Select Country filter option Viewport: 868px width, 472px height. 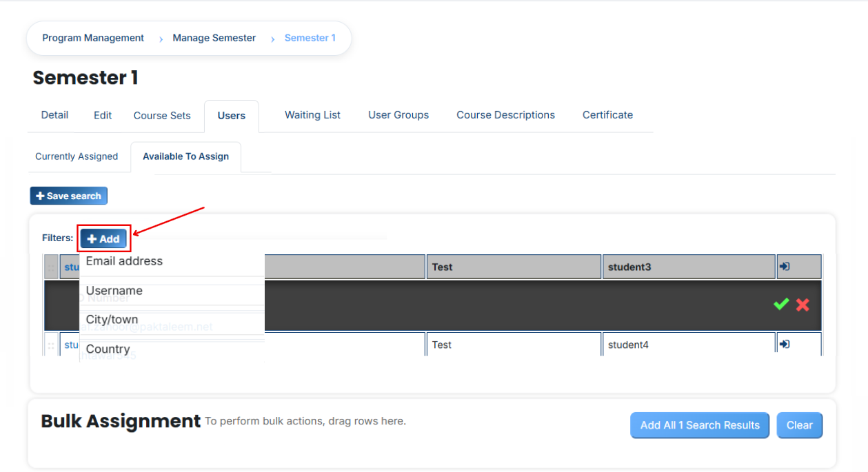[x=172, y=349]
